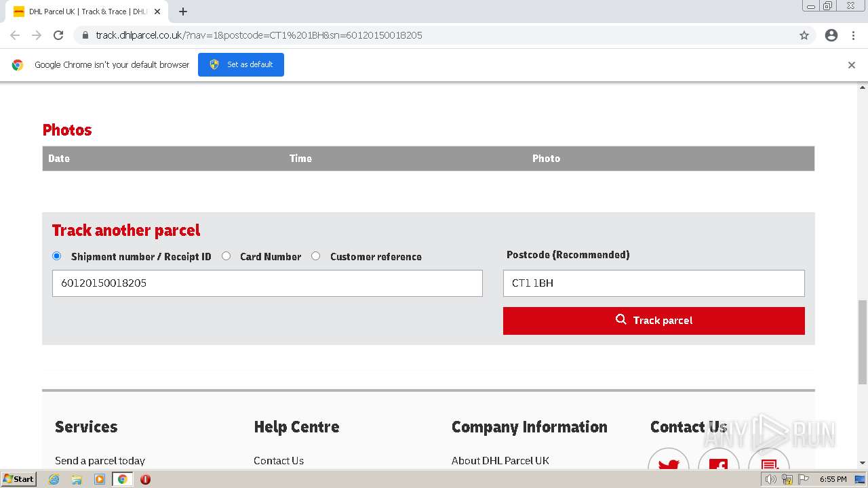Bookmark this page with the star
Viewport: 868px width, 488px height.
pos(804,35)
